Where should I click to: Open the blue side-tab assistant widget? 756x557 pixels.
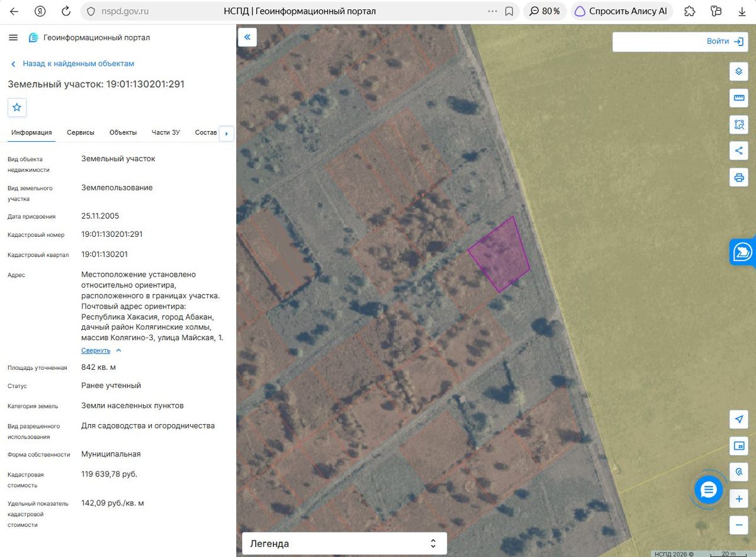click(743, 253)
